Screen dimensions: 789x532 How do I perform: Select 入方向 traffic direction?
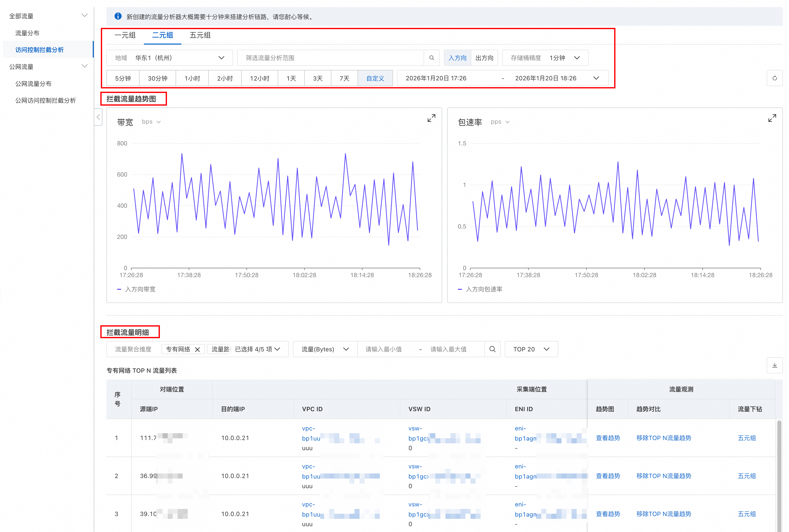tap(457, 58)
